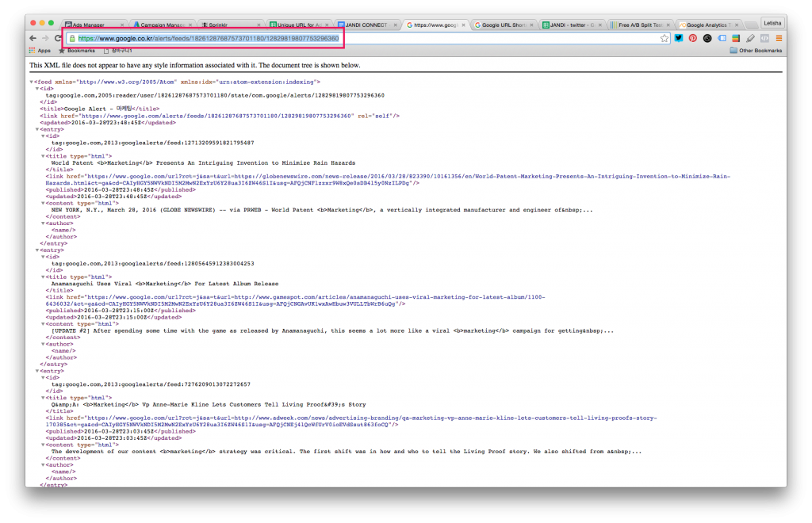Screen dimensions: 812x523
Task: Click the Twitter extension icon
Action: tap(679, 38)
